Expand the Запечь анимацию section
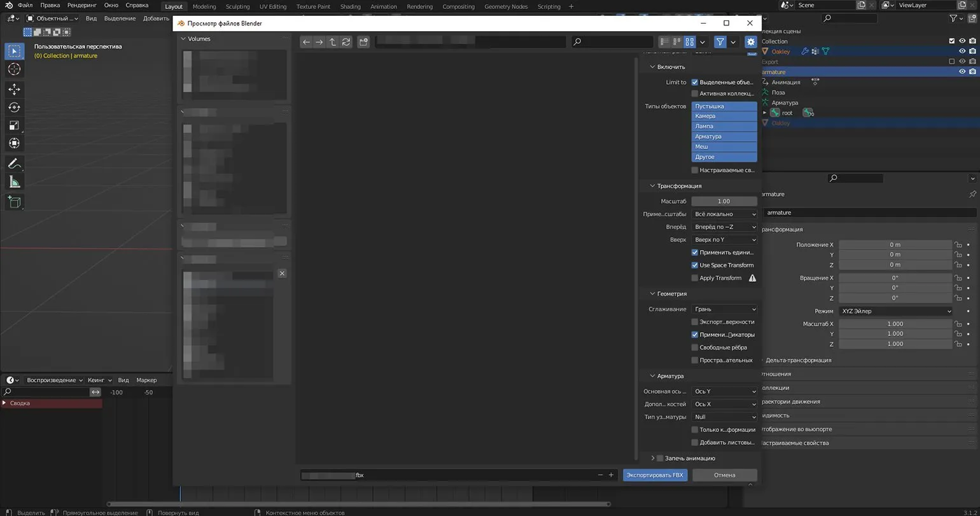This screenshot has height=516, width=980. (653, 458)
